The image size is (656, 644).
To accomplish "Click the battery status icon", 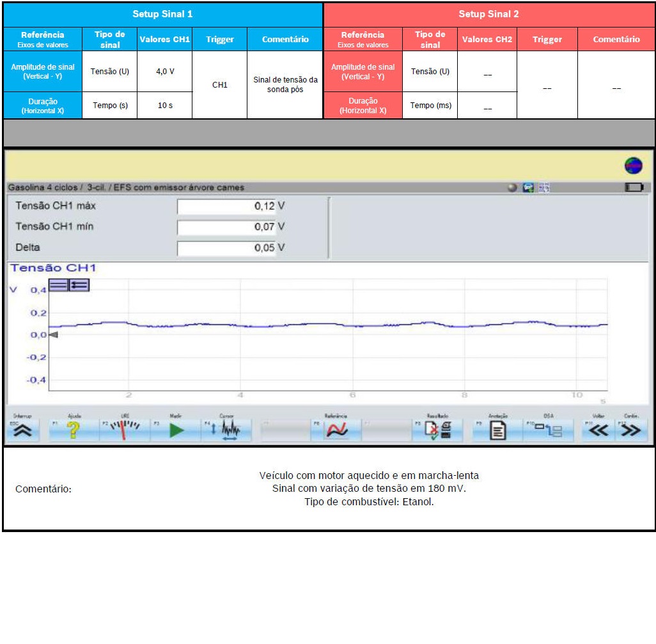I will pyautogui.click(x=634, y=188).
